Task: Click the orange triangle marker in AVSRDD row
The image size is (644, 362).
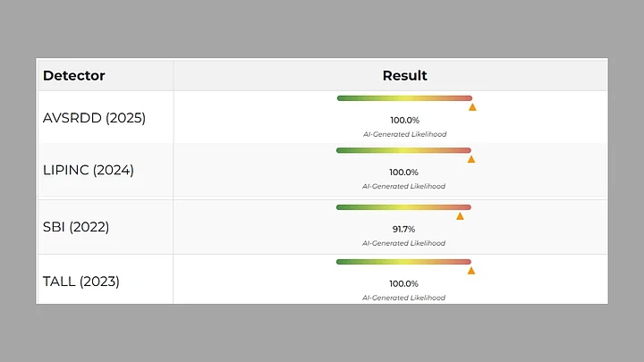Action: click(472, 107)
